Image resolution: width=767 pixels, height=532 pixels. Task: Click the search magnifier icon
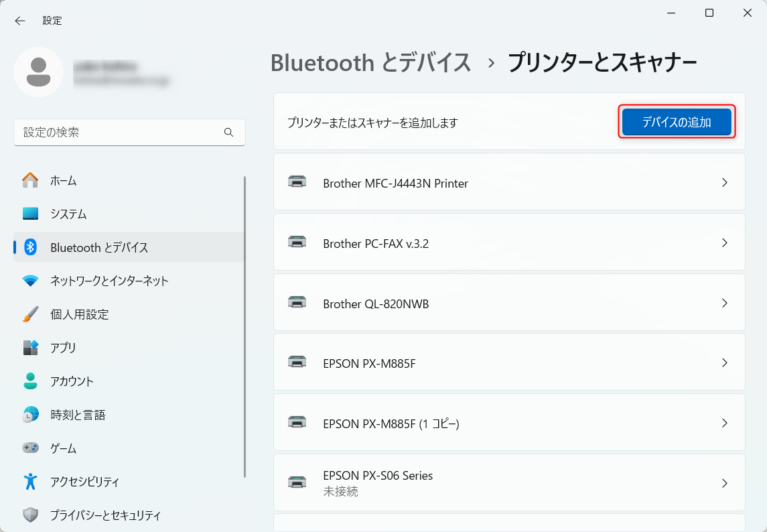point(229,133)
